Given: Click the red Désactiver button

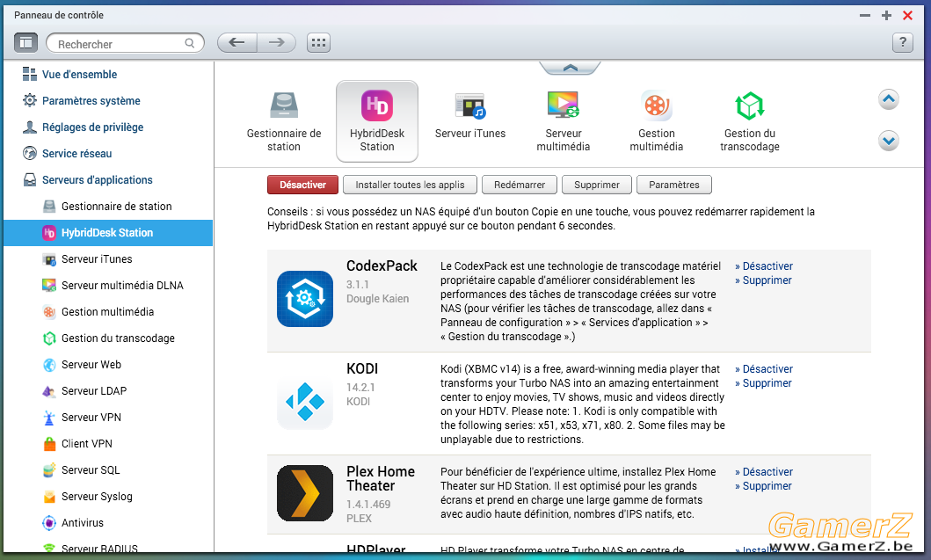Looking at the screenshot, I should pos(302,185).
